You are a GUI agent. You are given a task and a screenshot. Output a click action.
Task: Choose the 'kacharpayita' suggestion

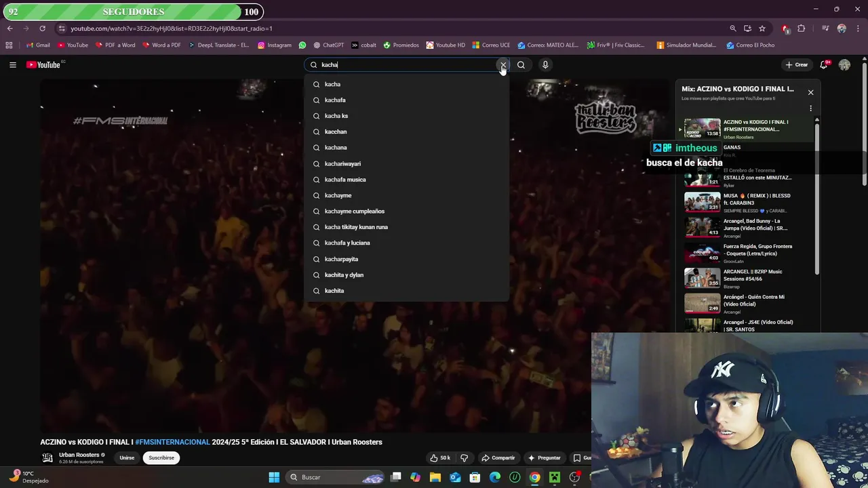coord(406,259)
